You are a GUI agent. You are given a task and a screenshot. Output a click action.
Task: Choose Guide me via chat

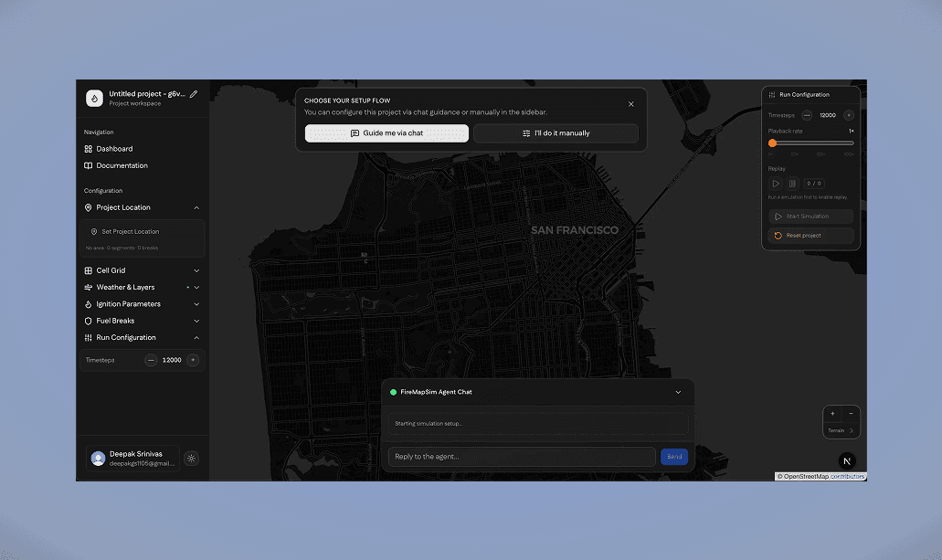(386, 133)
